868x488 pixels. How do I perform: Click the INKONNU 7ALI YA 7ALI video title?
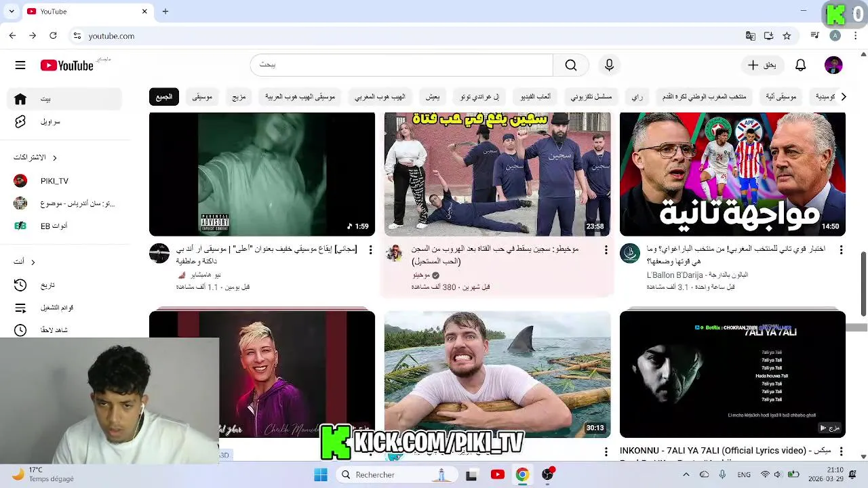coord(725,451)
